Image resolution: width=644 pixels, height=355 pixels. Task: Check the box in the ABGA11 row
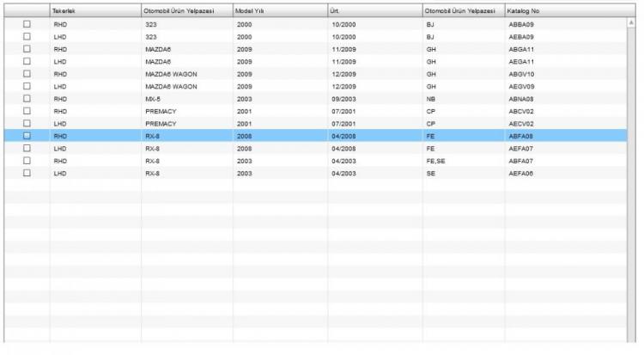pos(27,49)
